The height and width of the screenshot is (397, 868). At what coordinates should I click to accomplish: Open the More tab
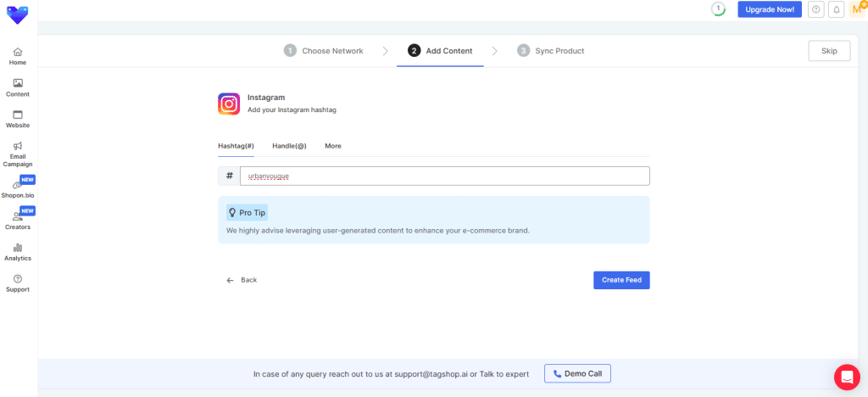click(333, 146)
